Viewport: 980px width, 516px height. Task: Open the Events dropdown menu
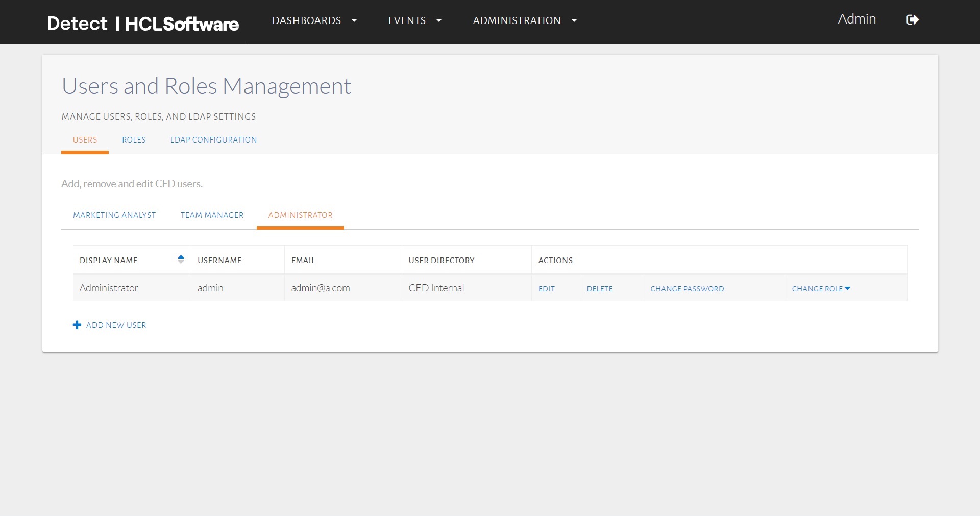pyautogui.click(x=415, y=20)
